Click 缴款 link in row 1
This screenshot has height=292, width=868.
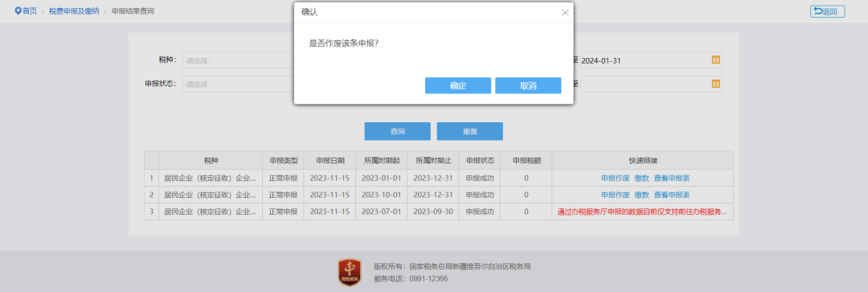[641, 179]
